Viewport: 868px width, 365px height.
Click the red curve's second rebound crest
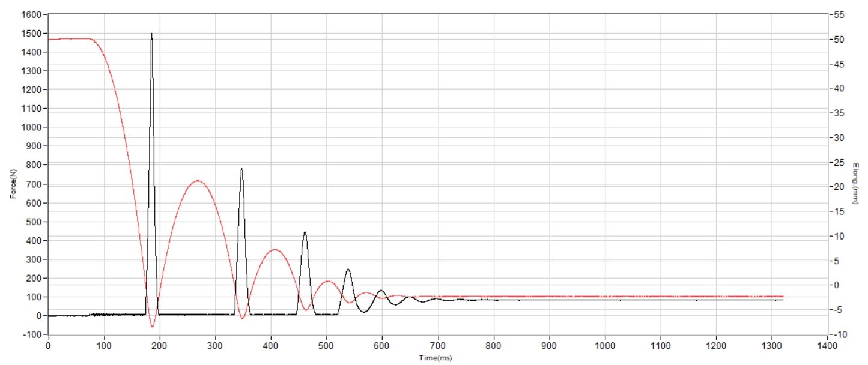275,249
